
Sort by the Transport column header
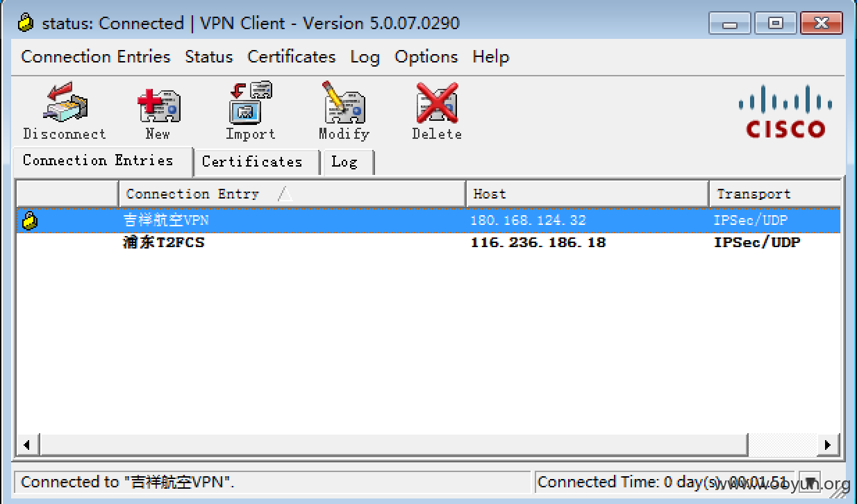pyautogui.click(x=775, y=194)
